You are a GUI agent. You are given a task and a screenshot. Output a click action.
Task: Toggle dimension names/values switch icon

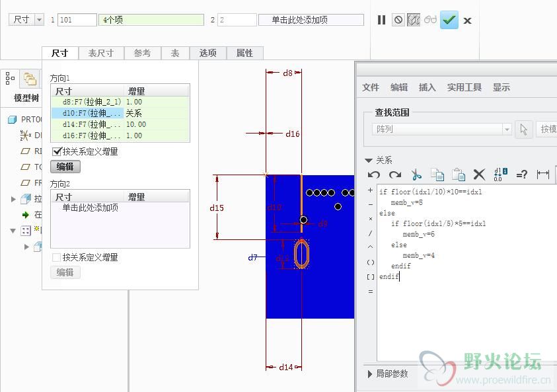[x=501, y=174]
